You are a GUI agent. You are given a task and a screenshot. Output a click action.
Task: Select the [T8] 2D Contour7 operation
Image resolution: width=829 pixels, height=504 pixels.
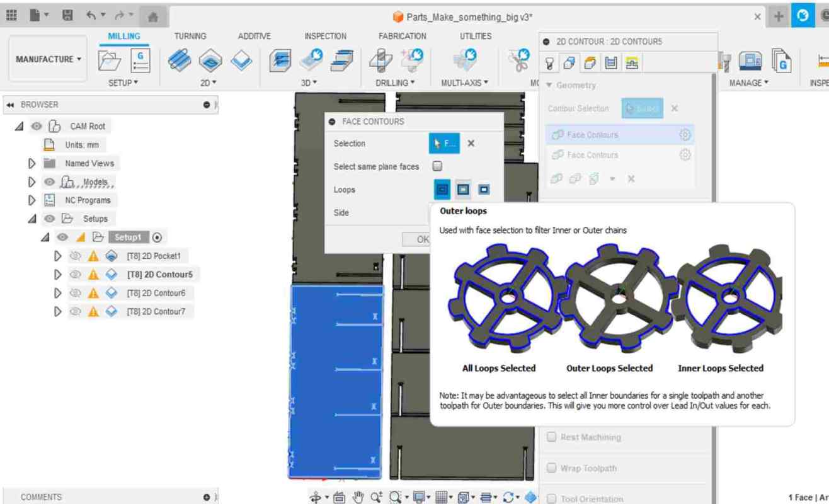[156, 311]
